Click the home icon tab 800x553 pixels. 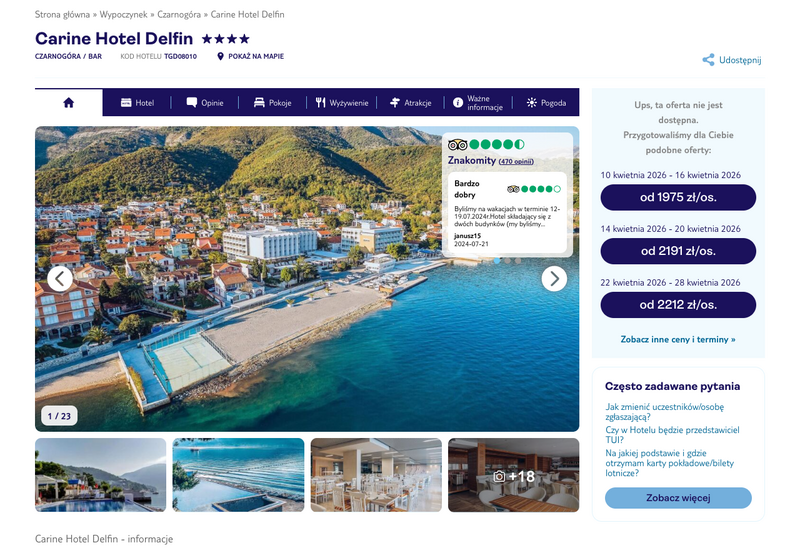coord(68,103)
